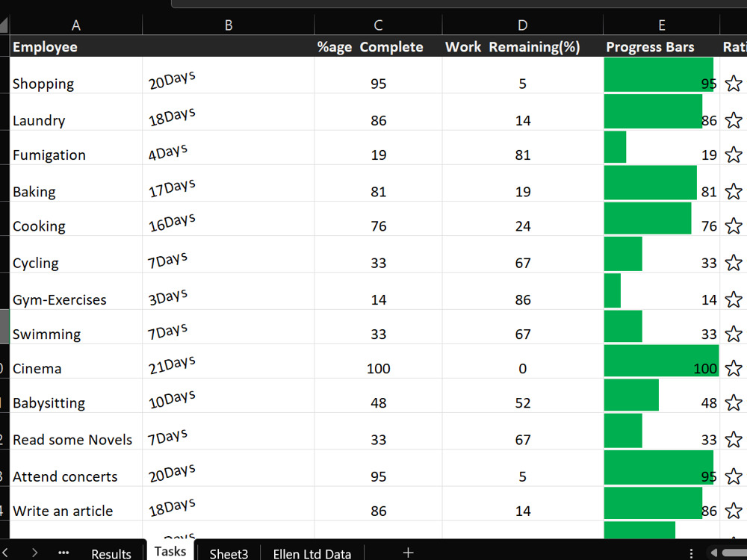Click the 52 remaining cell for Babysitting
Viewport: 747px width, 560px height.
pyautogui.click(x=523, y=395)
